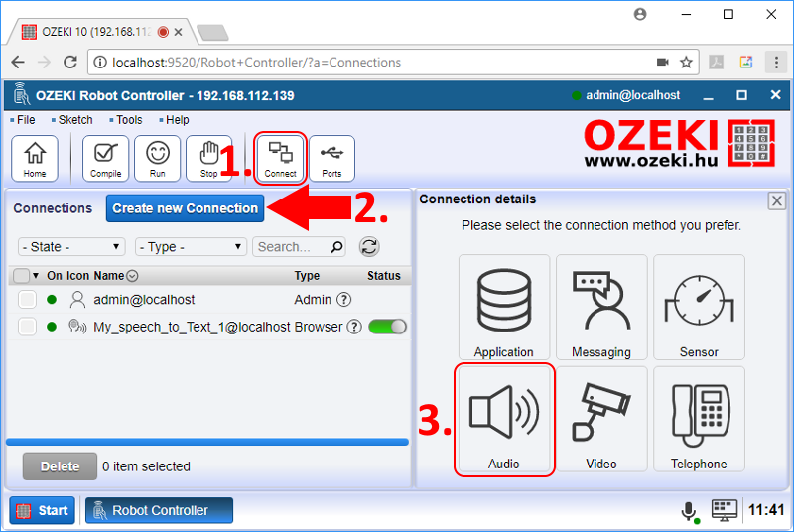Bookmark the page with the star icon
This screenshot has height=532, width=794.
(686, 63)
